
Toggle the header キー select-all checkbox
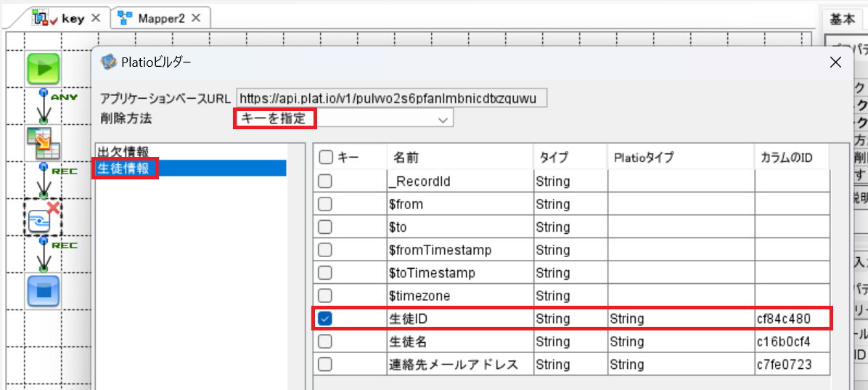327,158
